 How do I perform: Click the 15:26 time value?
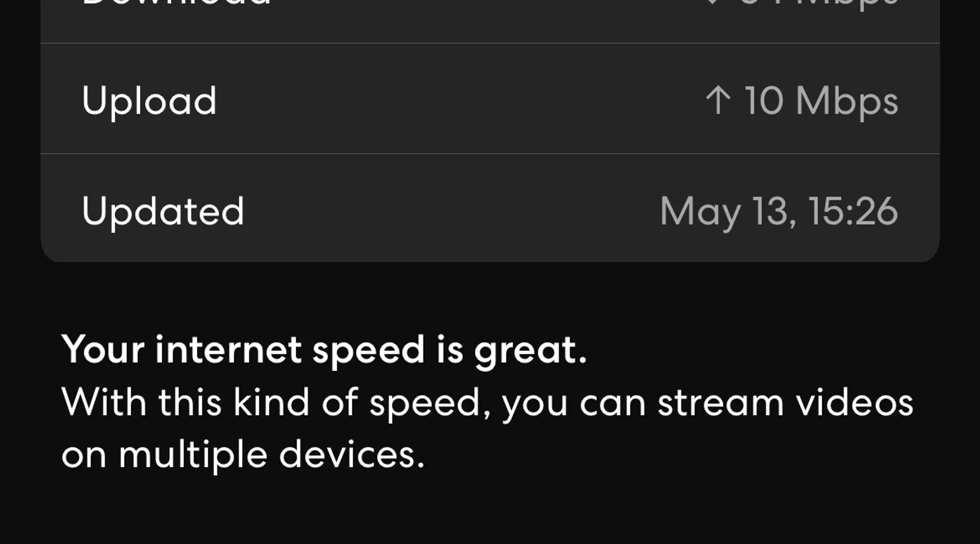(853, 211)
